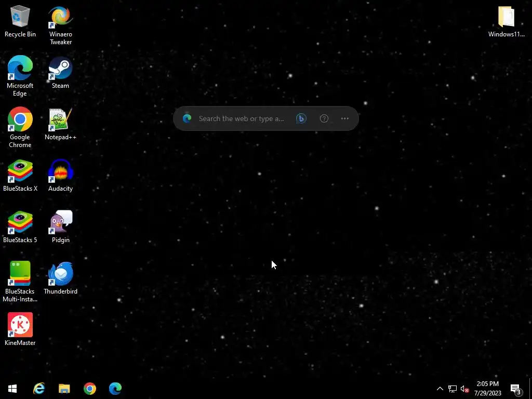Open the search bar more options menu
532x399 pixels.
[345, 118]
